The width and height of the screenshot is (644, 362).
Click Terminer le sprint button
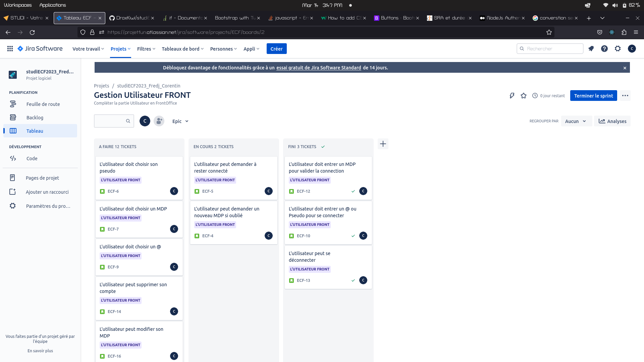pyautogui.click(x=593, y=96)
